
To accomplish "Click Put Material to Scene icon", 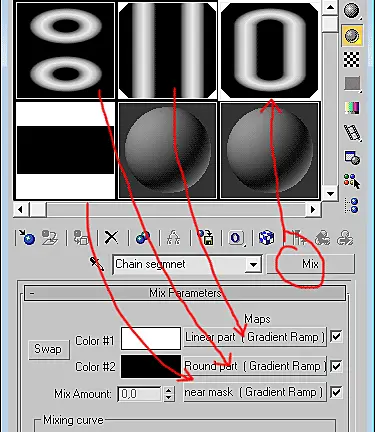I will pyautogui.click(x=50, y=238).
